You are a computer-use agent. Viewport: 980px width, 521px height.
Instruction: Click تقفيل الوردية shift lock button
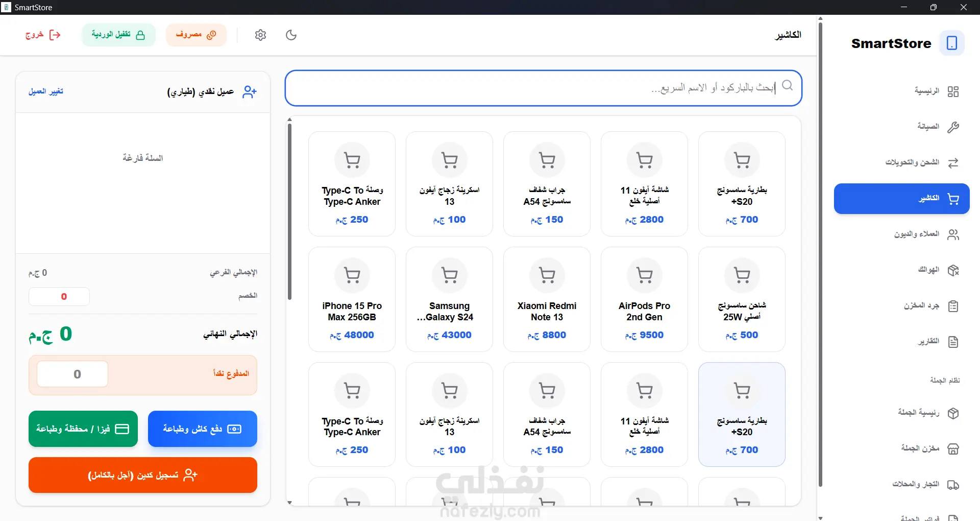(118, 35)
